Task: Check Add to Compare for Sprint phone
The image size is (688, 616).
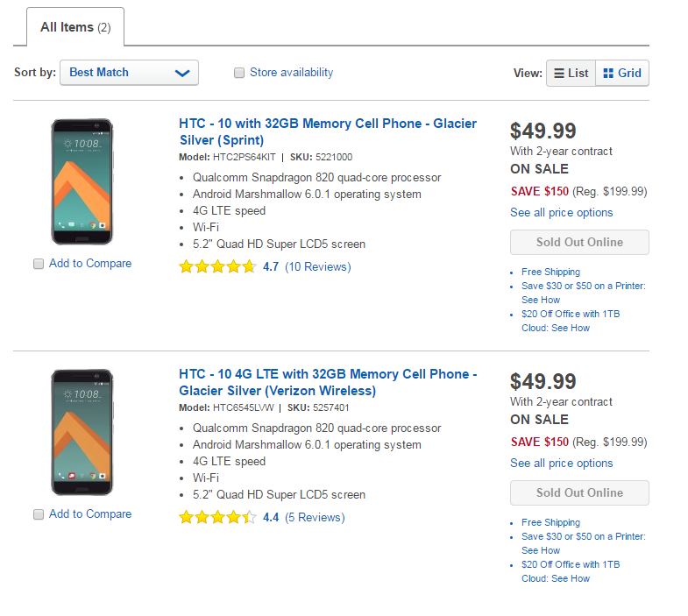Action: click(39, 264)
